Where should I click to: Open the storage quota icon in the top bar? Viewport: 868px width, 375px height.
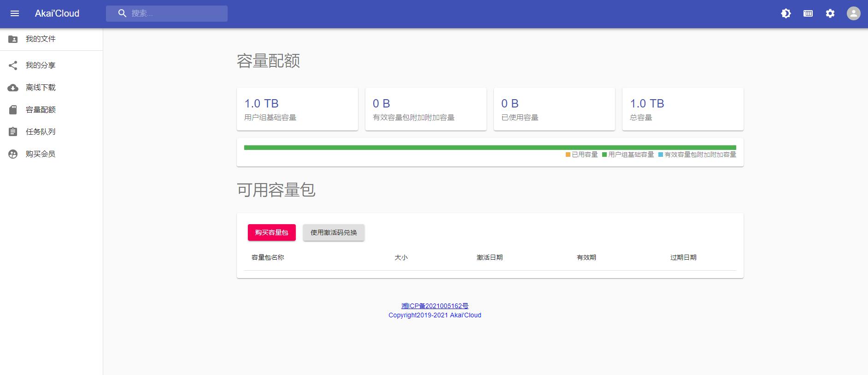point(808,13)
